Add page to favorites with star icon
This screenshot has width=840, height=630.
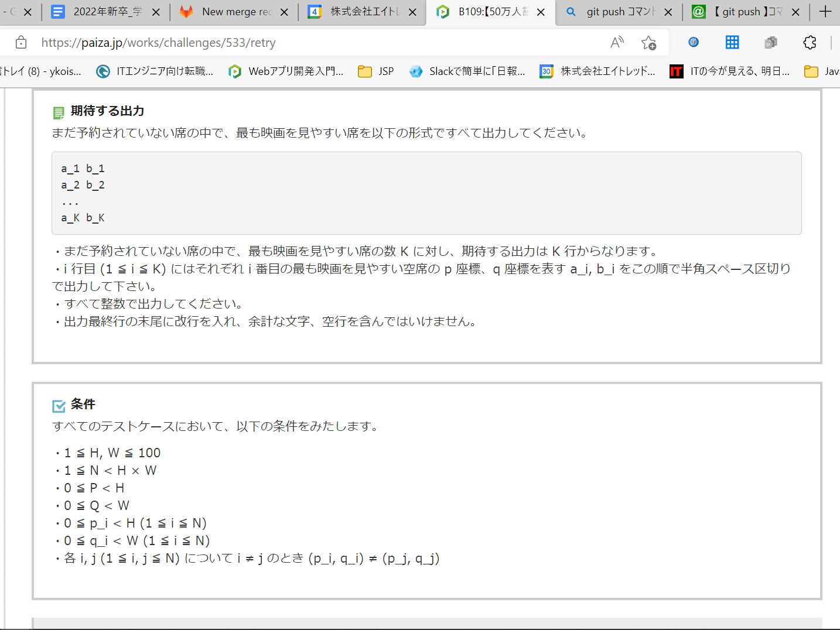click(648, 43)
